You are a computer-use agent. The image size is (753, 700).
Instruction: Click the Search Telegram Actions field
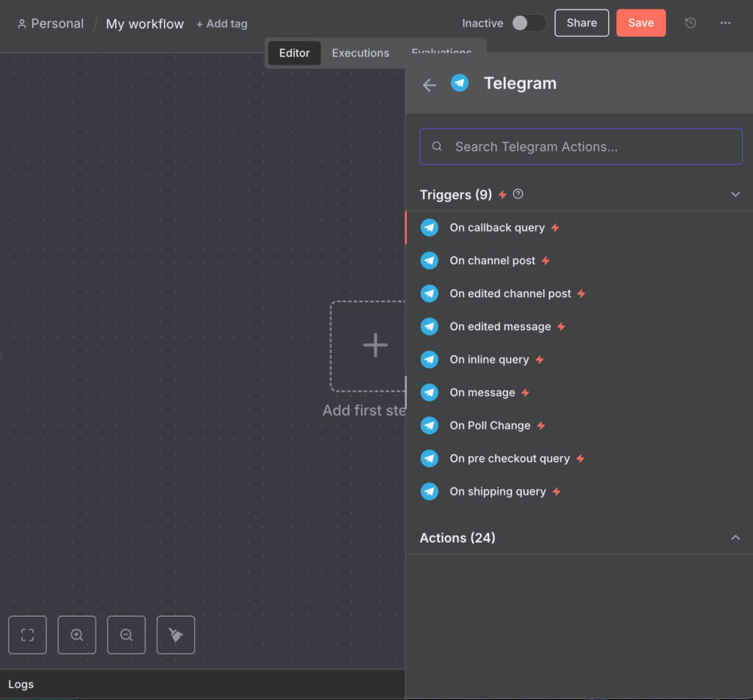pos(581,146)
